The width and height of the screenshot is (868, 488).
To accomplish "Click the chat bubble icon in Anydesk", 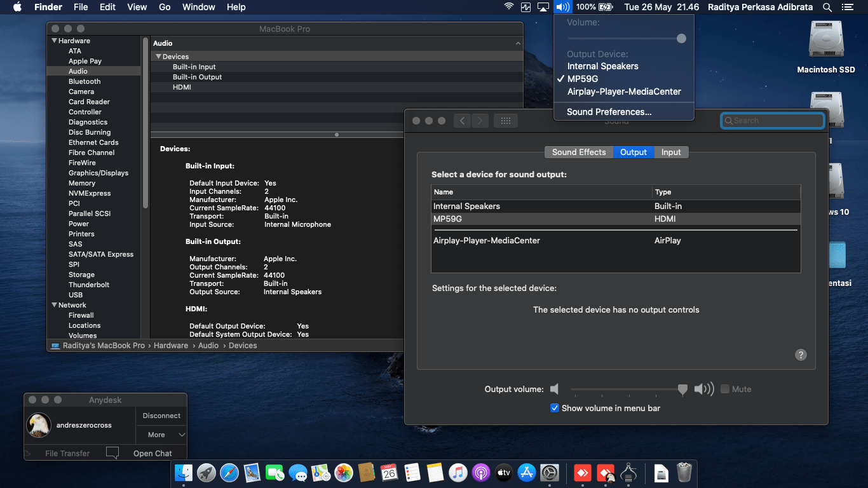I will [x=112, y=453].
